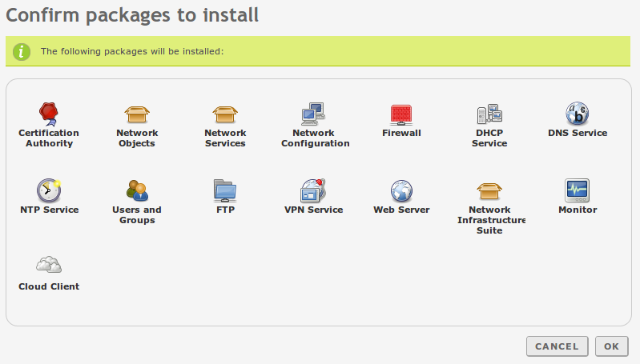The width and height of the screenshot is (640, 364).
Task: Click the Firewall text label
Action: (401, 133)
